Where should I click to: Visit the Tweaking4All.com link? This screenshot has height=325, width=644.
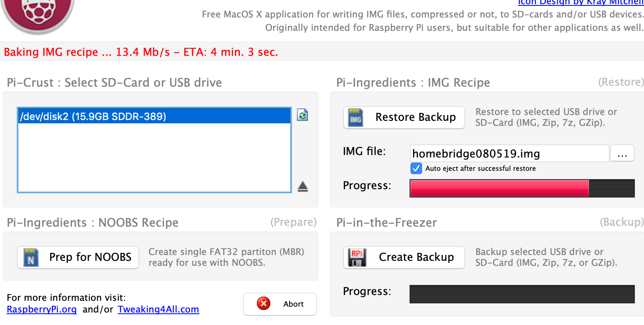158,310
